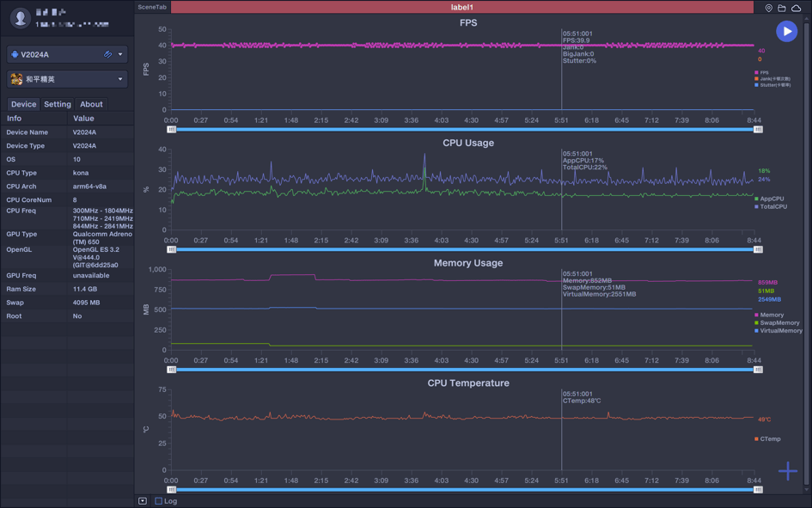Enable the Log checkbox

pos(158,501)
